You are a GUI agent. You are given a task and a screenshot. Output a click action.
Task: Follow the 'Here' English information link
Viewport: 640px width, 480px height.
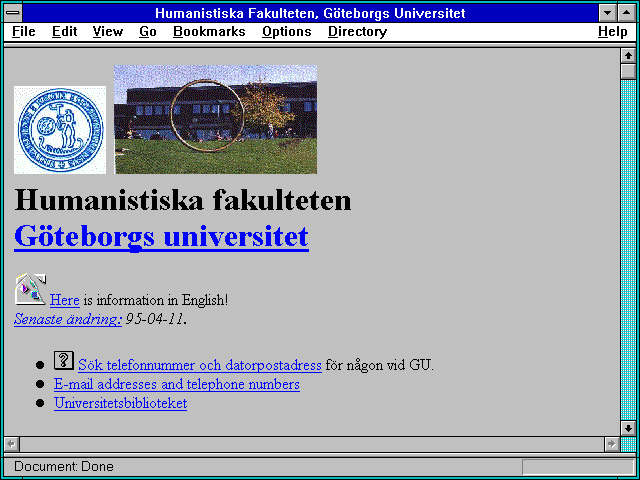click(64, 300)
